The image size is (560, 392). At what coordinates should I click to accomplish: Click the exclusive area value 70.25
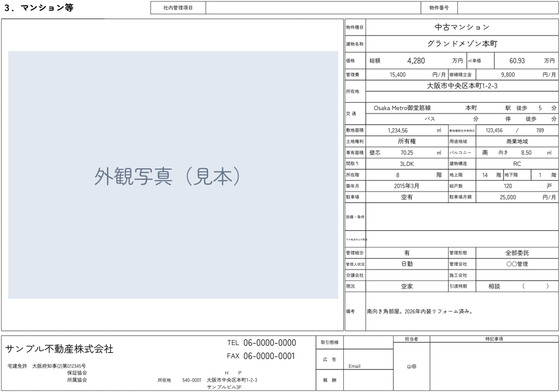407,153
